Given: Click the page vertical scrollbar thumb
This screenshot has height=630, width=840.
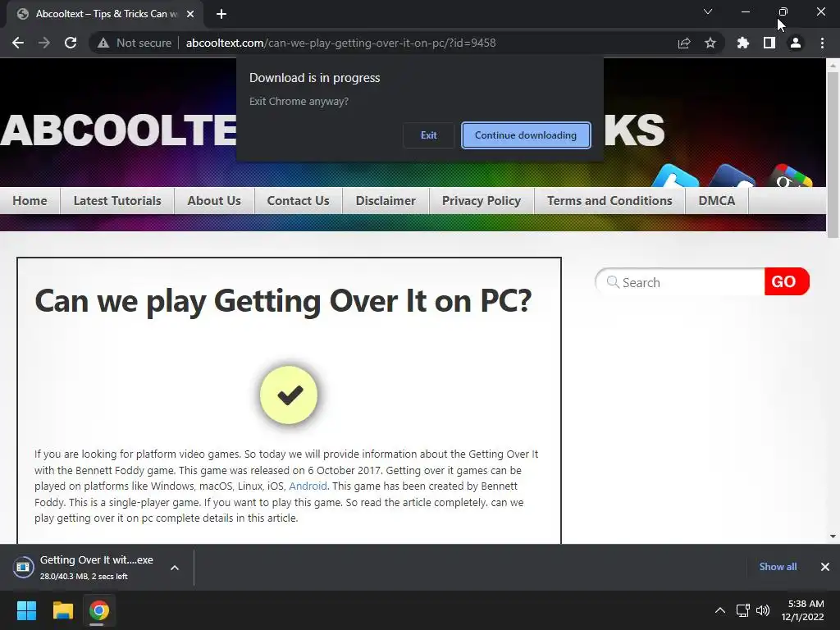Looking at the screenshot, I should click(x=833, y=154).
